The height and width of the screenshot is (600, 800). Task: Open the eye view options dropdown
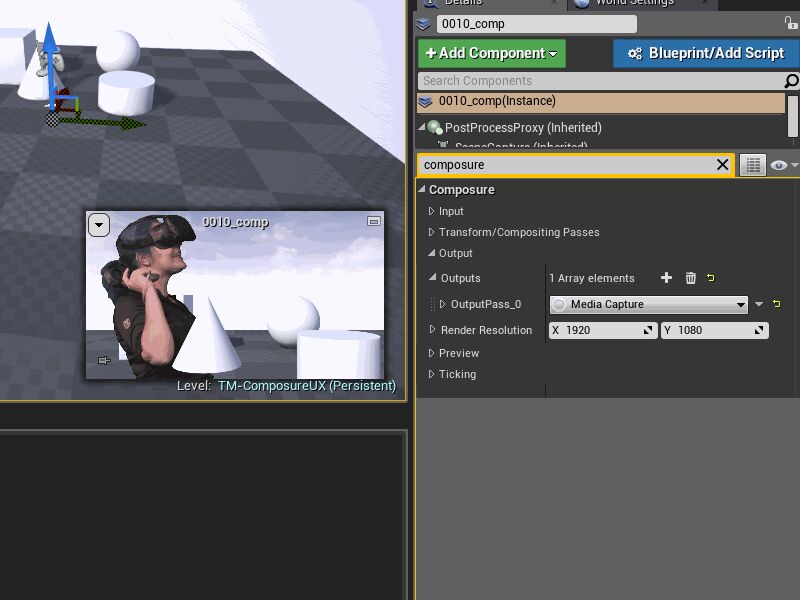tap(784, 165)
